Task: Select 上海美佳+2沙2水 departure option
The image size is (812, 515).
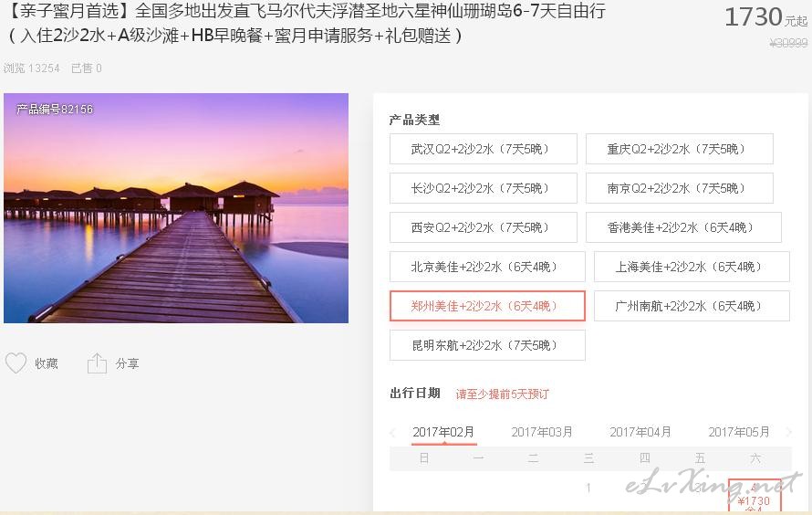Action: tap(692, 267)
